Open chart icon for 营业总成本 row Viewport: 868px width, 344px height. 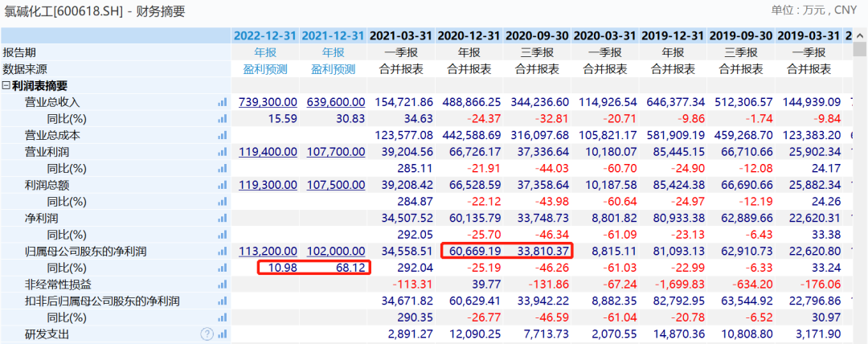pyautogui.click(x=223, y=136)
